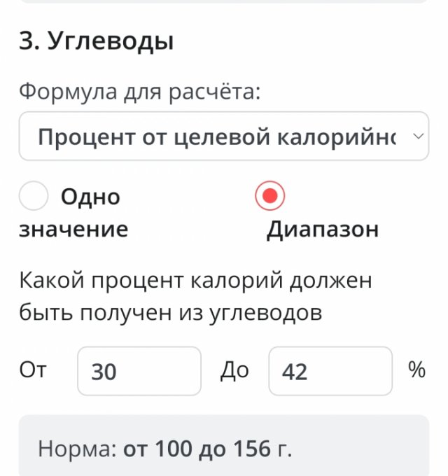Click the Какой процент калорий должен description line
The height and width of the screenshot is (476, 448).
[x=195, y=281]
